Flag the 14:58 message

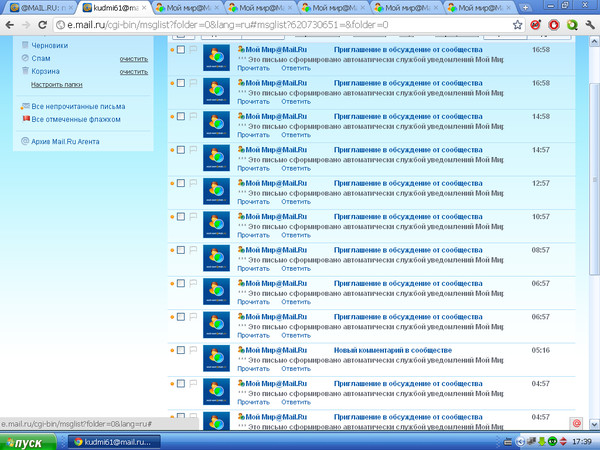pyautogui.click(x=193, y=116)
